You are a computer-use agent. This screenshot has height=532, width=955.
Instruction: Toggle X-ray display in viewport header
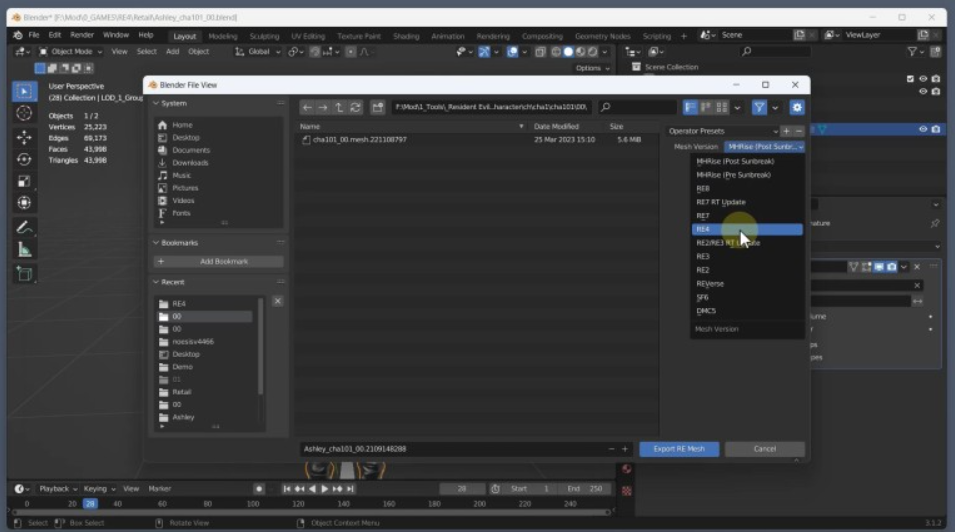point(540,52)
